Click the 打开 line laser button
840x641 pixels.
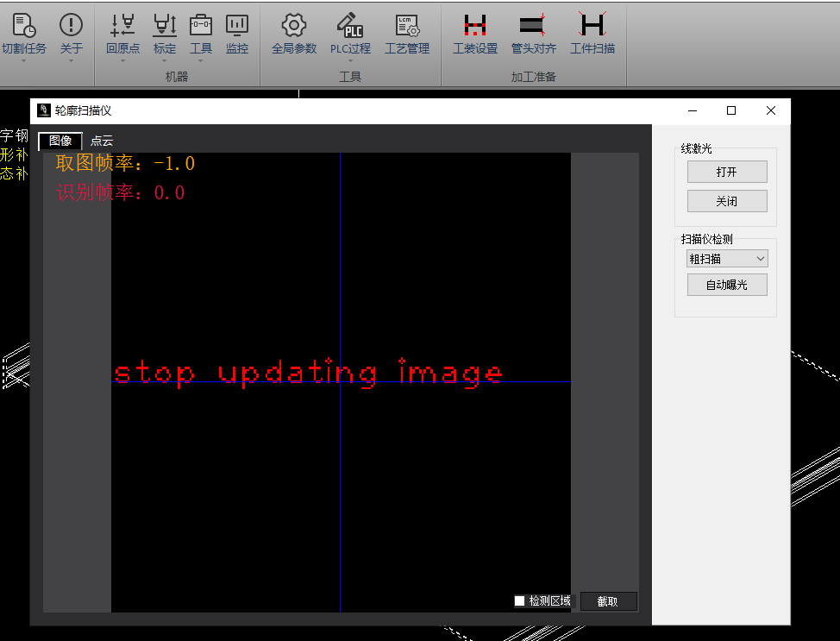click(727, 172)
